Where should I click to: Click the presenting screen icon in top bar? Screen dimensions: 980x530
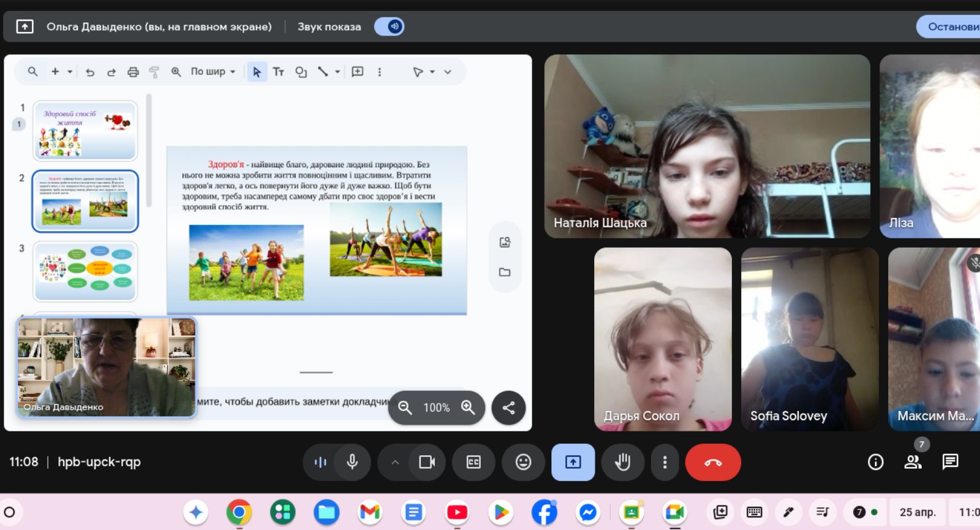[24, 26]
